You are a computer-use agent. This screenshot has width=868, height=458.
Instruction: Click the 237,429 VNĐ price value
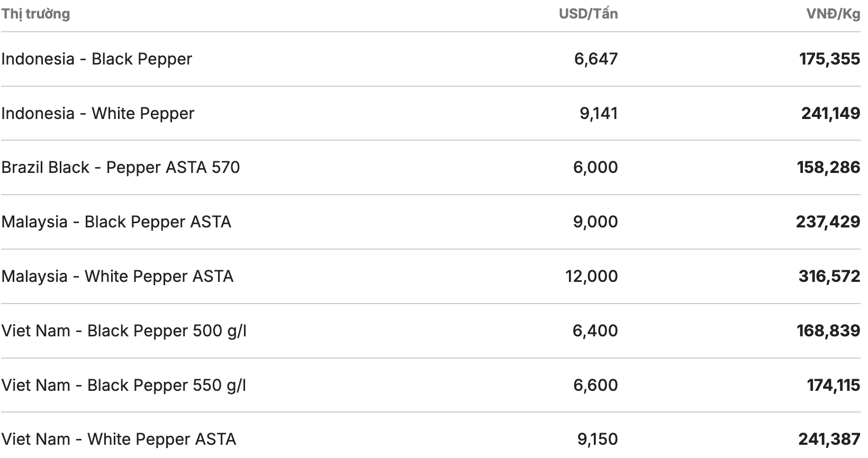click(x=828, y=222)
